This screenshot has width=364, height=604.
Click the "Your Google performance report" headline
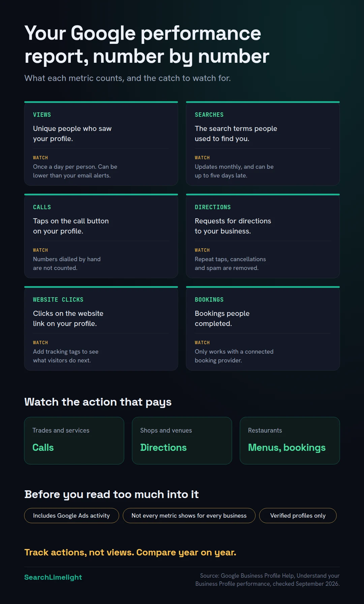click(147, 45)
